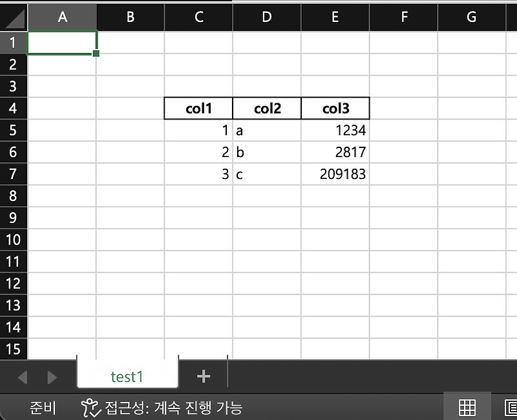
Task: Select the cell containing 1234
Action: [335, 131]
